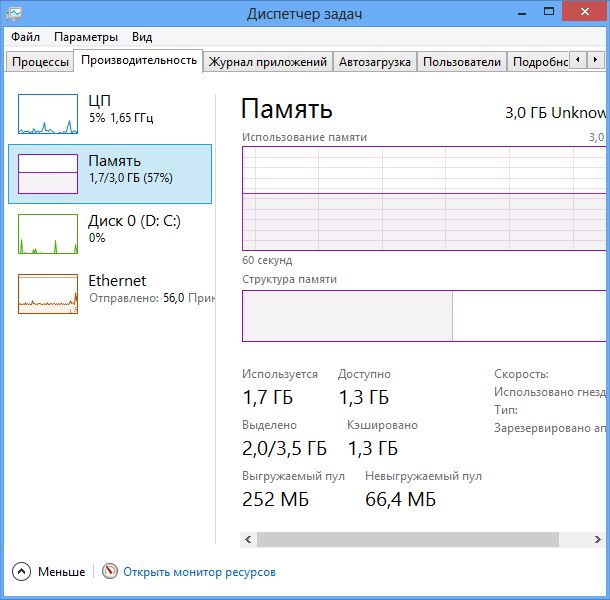The image size is (610, 600).
Task: Go to the Автозагрузка tab
Action: (374, 62)
